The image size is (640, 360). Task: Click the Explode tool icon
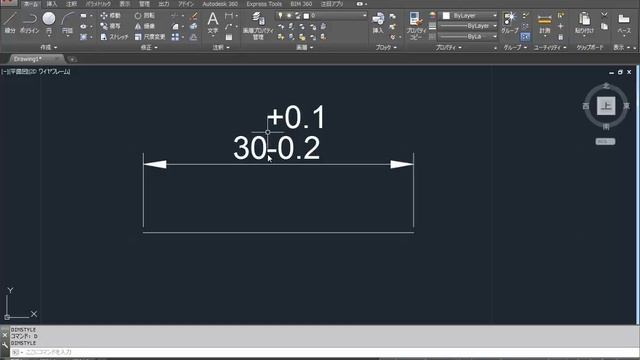(x=194, y=27)
